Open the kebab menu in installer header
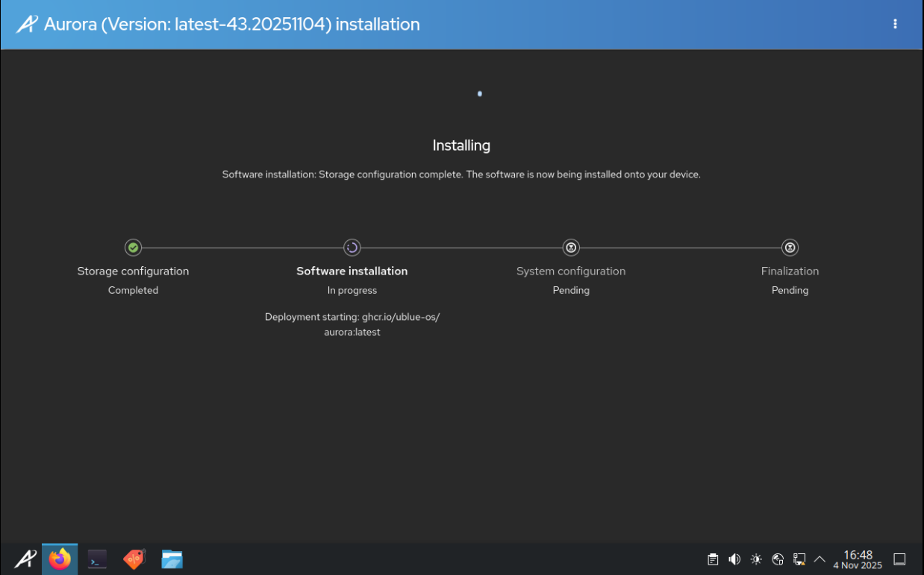924x575 pixels. (x=895, y=24)
